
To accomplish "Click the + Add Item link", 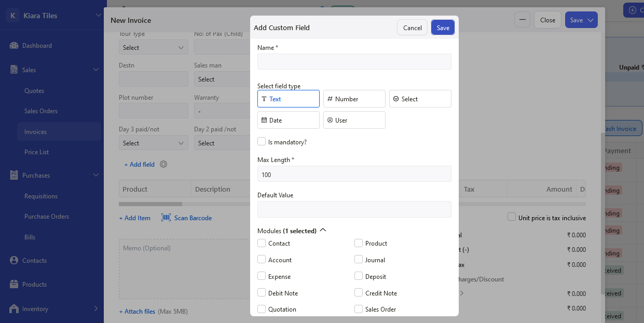I will 135,218.
